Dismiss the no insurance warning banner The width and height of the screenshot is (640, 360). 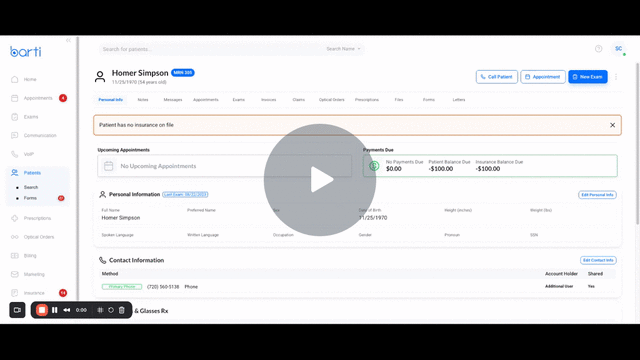tap(612, 125)
